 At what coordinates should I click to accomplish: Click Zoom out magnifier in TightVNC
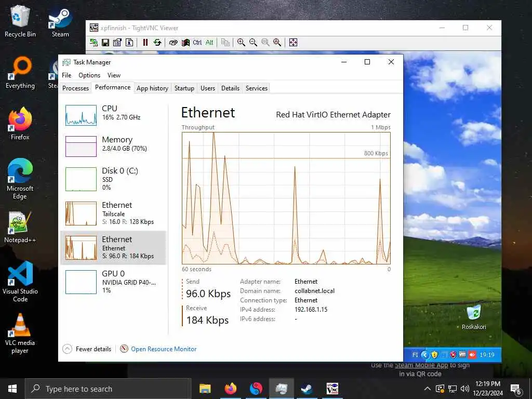click(253, 43)
